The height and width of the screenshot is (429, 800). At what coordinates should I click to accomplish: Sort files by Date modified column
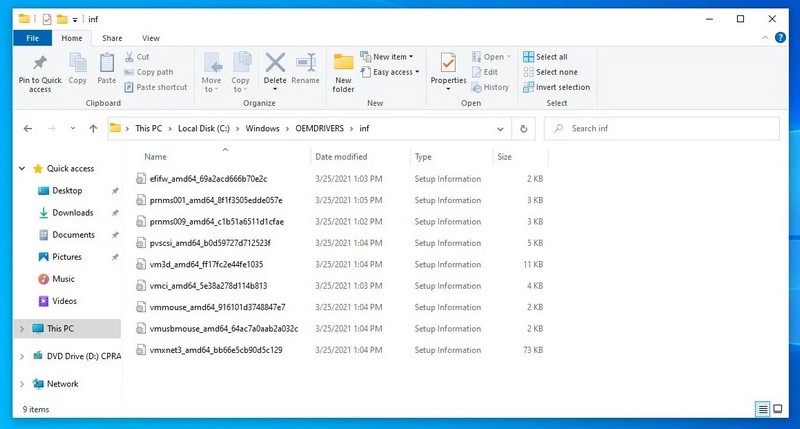341,157
